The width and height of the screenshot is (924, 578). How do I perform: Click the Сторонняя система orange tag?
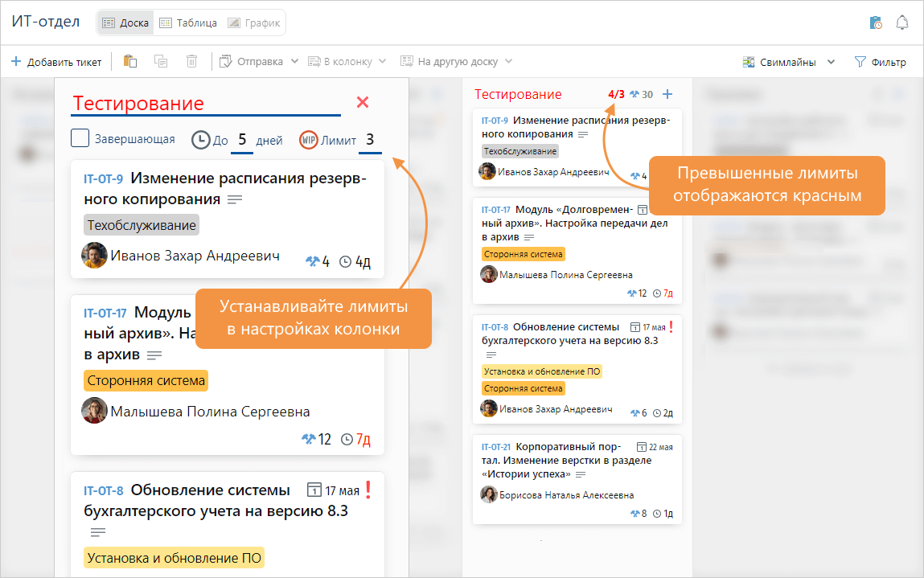click(146, 381)
